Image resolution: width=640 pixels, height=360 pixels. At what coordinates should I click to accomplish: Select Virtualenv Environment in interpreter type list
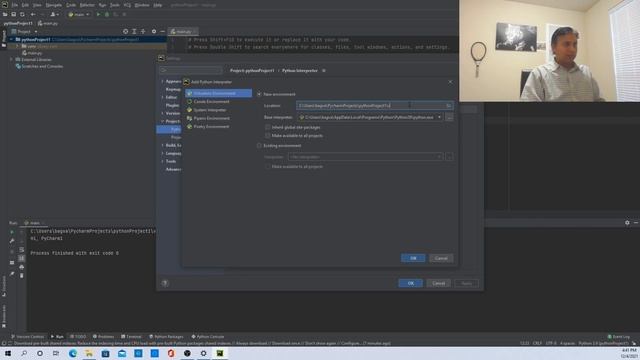[218, 93]
